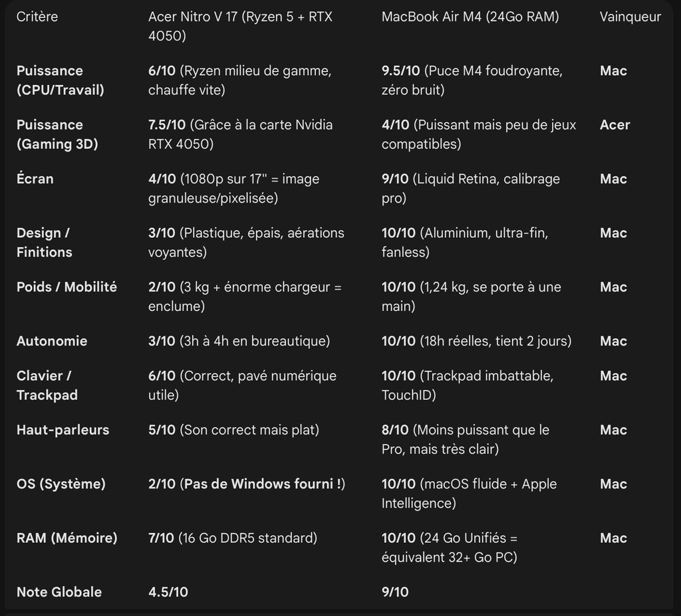Click the 3 kg enclume score cell
Screen dimensions: 681x616
(x=244, y=296)
